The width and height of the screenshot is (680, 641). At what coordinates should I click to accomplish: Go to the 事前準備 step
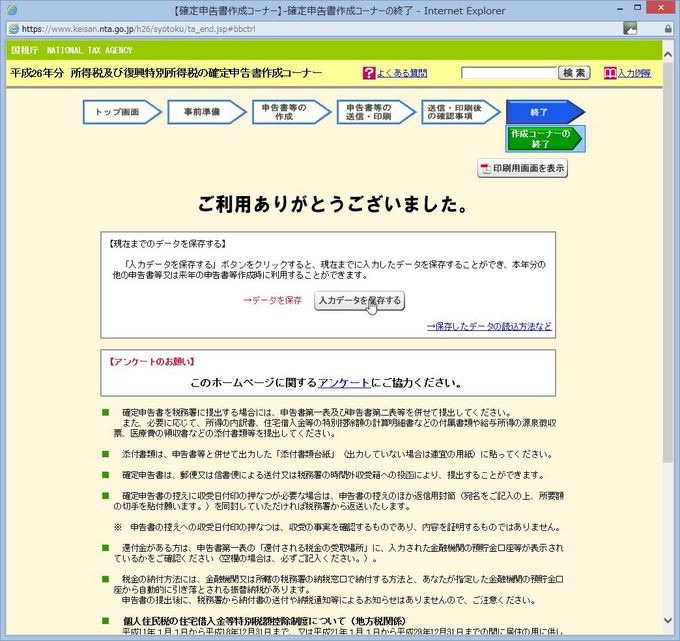tap(207, 112)
